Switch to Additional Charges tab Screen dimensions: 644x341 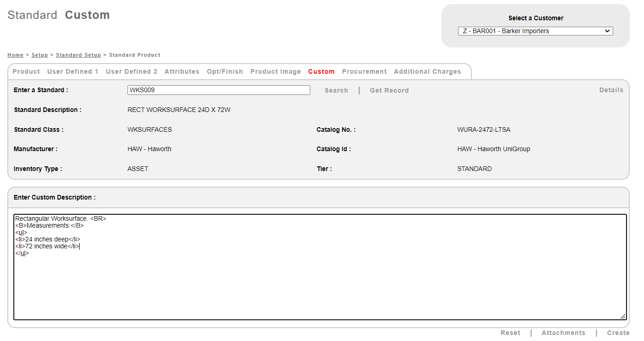click(427, 72)
